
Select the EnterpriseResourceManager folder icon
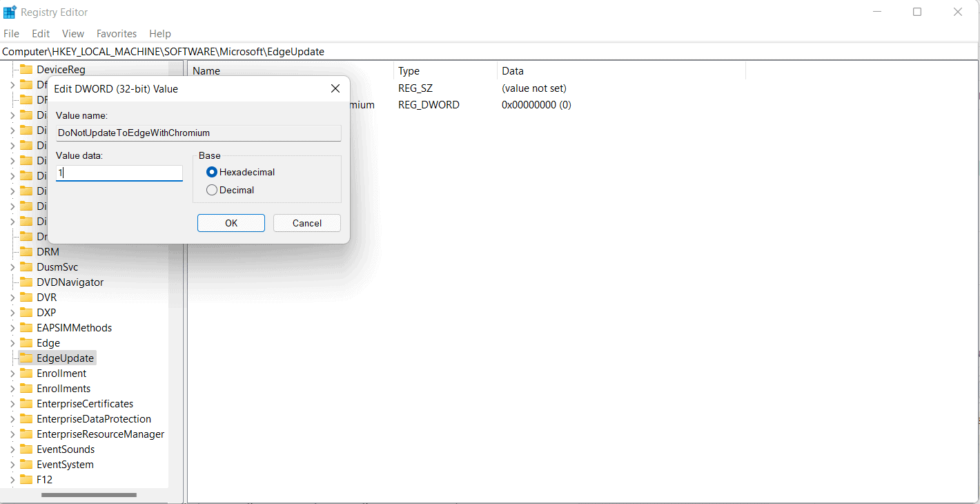[26, 434]
